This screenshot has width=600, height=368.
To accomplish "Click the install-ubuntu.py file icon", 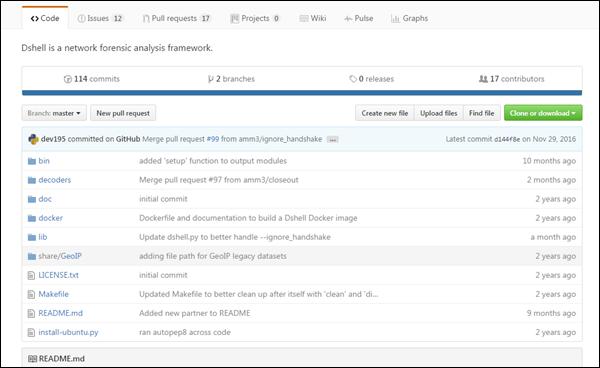I will tap(31, 333).
